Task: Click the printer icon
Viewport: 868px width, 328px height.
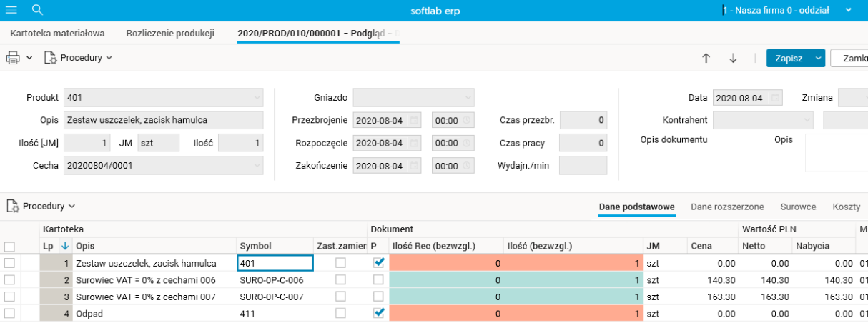Action: [13, 58]
